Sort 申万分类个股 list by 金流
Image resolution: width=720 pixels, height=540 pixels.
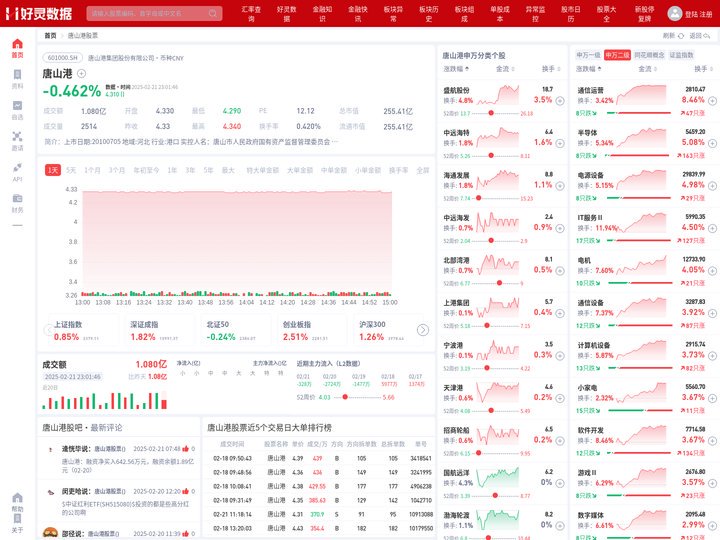tap(505, 69)
